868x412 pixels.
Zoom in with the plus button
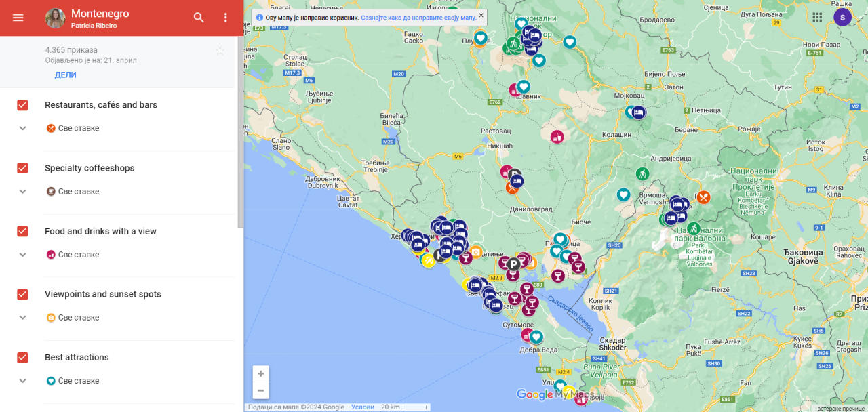pyautogui.click(x=261, y=373)
